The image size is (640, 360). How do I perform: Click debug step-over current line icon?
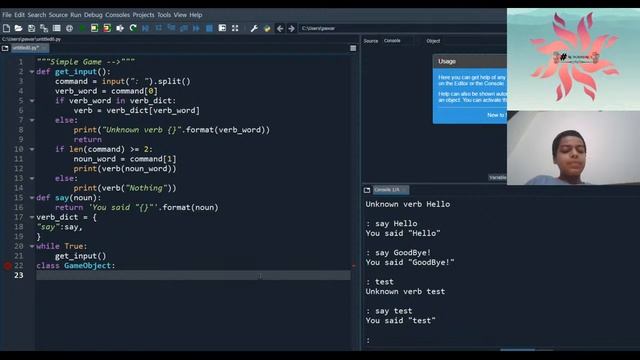[x=158, y=28]
